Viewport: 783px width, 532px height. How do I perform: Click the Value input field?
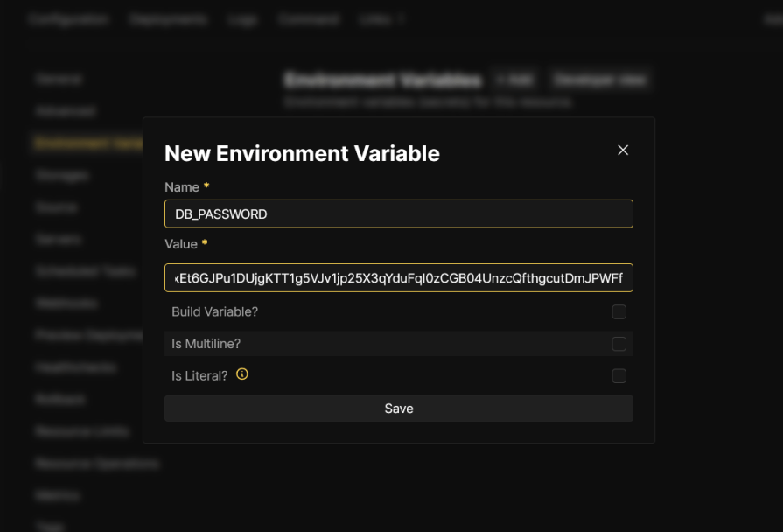(x=398, y=277)
